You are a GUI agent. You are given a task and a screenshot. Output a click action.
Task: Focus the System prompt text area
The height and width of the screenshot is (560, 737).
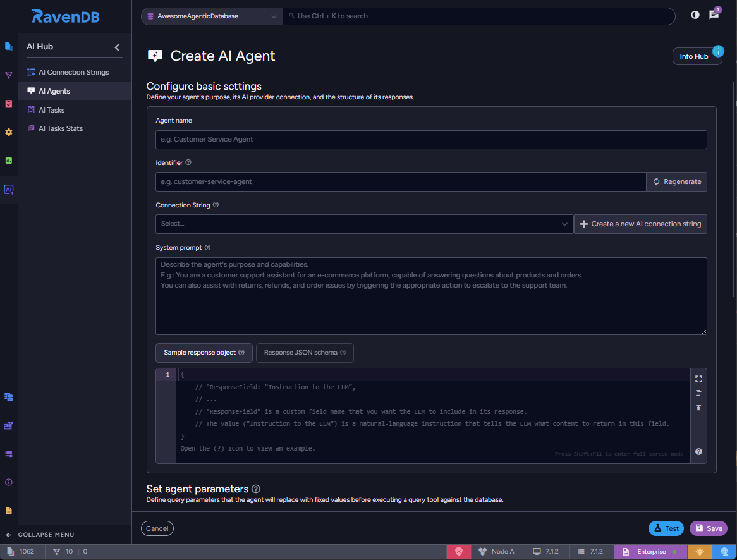[x=431, y=296]
